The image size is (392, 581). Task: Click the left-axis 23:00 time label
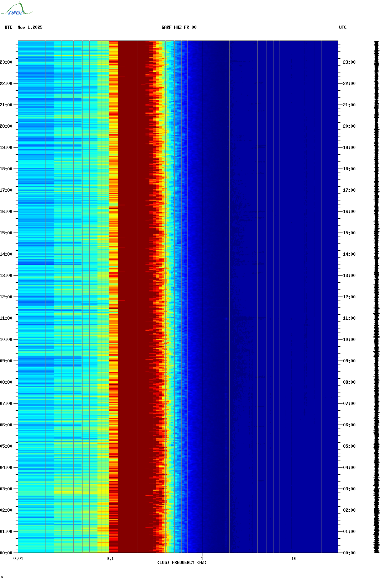point(6,62)
